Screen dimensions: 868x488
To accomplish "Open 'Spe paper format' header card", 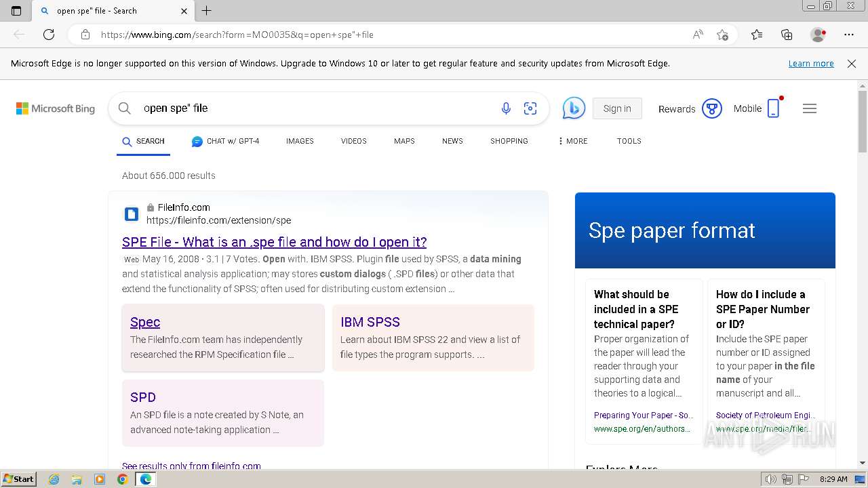I will click(705, 230).
